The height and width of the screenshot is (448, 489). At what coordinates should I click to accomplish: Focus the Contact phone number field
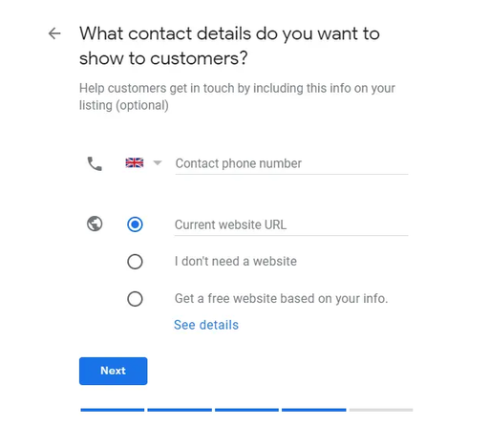(x=291, y=164)
